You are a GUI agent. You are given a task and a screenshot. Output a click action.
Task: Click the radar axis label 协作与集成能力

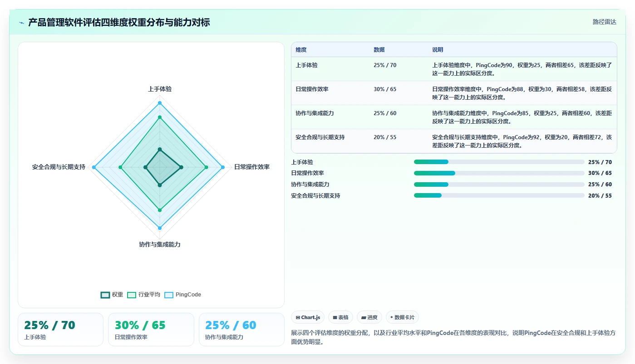[160, 245]
